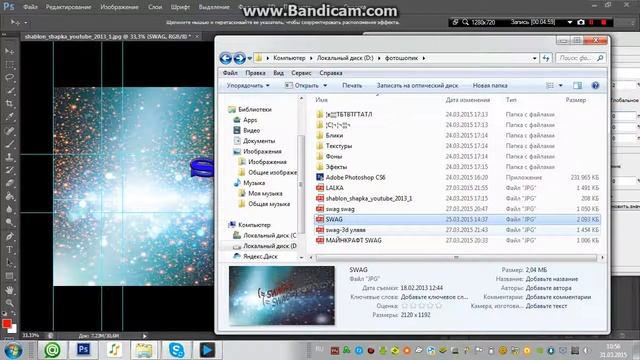Expand breadcrumb arrow after Компьютер

tap(311, 58)
